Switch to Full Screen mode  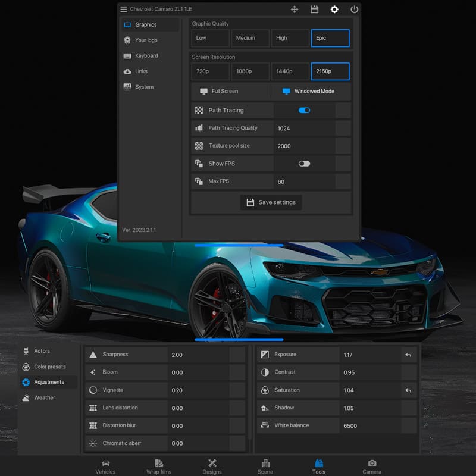click(x=231, y=92)
